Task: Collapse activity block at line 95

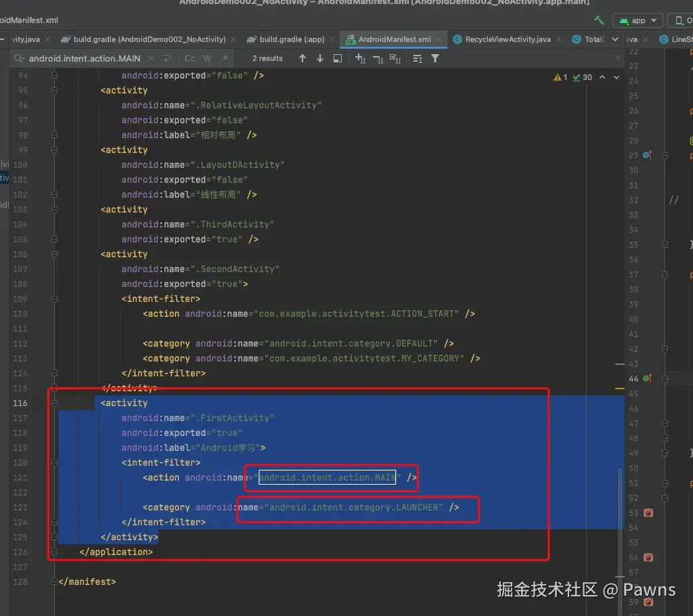Action: click(54, 90)
